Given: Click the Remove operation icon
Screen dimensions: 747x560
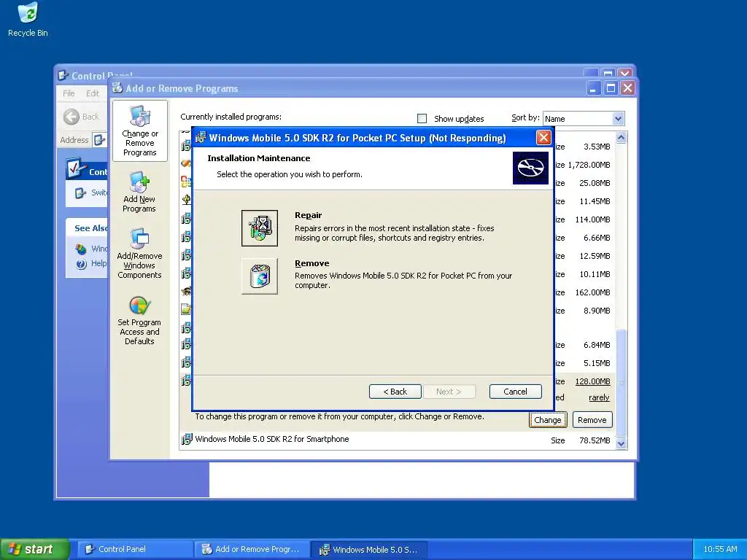Looking at the screenshot, I should [x=260, y=276].
